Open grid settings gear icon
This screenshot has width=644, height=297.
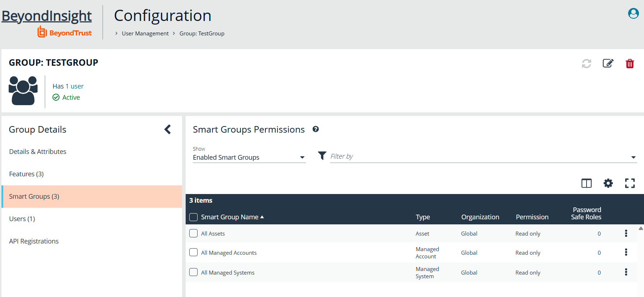click(x=608, y=183)
